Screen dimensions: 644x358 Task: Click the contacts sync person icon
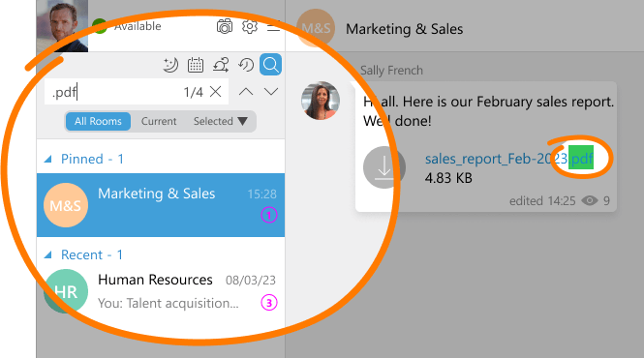[221, 65]
